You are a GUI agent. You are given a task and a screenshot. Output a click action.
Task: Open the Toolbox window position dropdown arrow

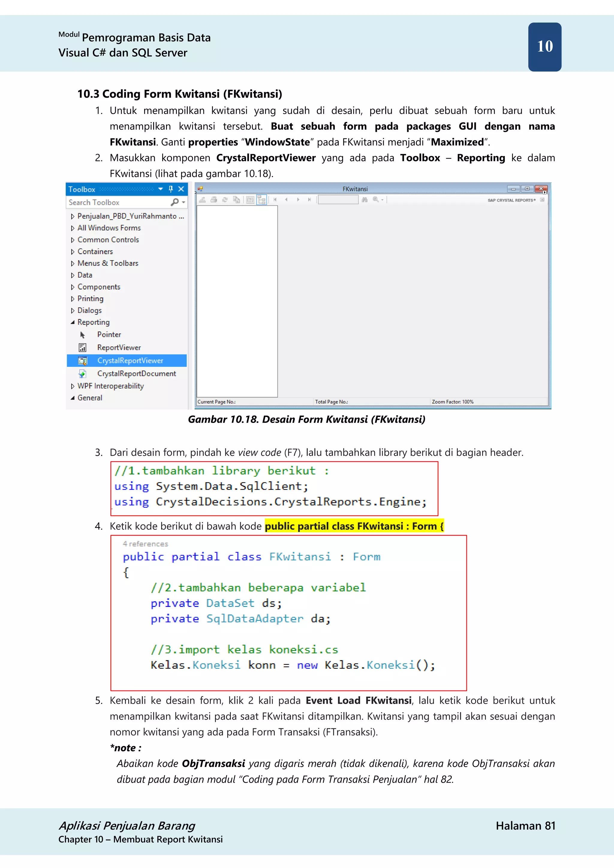(x=161, y=189)
